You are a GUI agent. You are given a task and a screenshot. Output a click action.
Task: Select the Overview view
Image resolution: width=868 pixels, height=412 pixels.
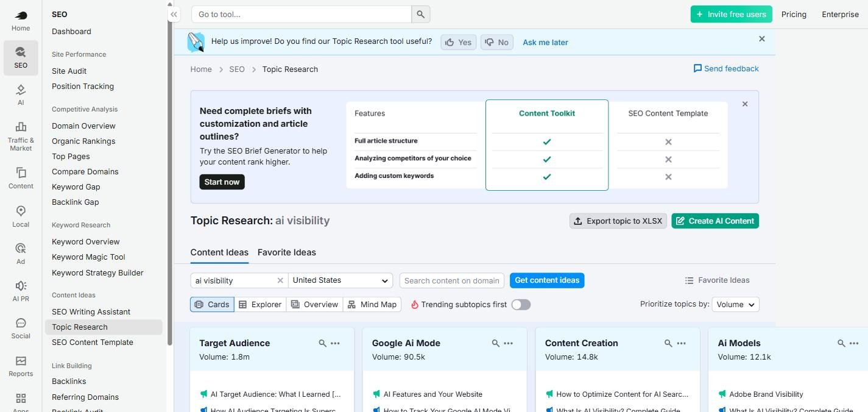click(x=314, y=304)
